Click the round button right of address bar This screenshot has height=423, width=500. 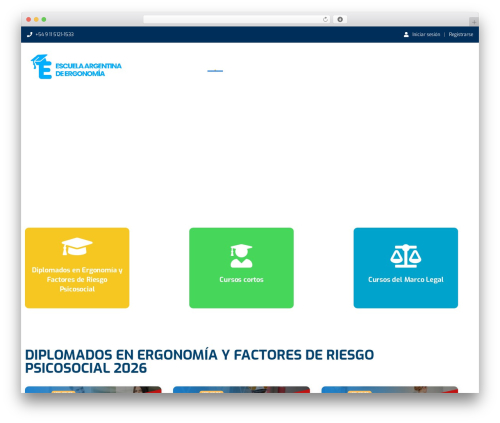click(340, 19)
